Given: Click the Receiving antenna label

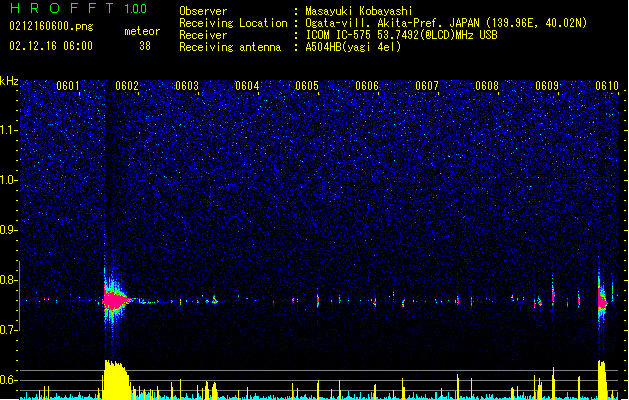Looking at the screenshot, I should pyautogui.click(x=230, y=47).
